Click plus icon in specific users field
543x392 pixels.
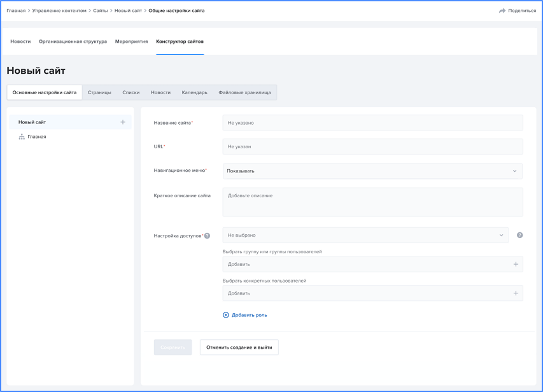(x=516, y=293)
